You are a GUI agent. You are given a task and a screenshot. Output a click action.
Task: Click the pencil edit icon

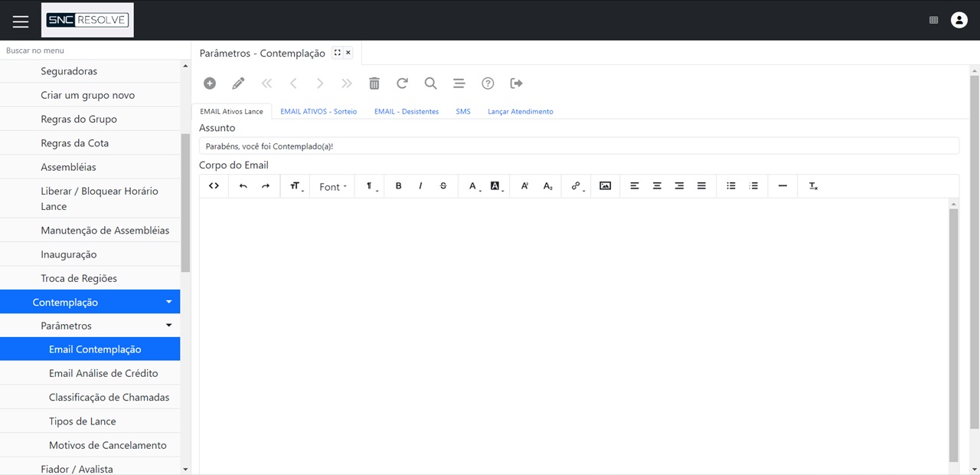point(238,84)
